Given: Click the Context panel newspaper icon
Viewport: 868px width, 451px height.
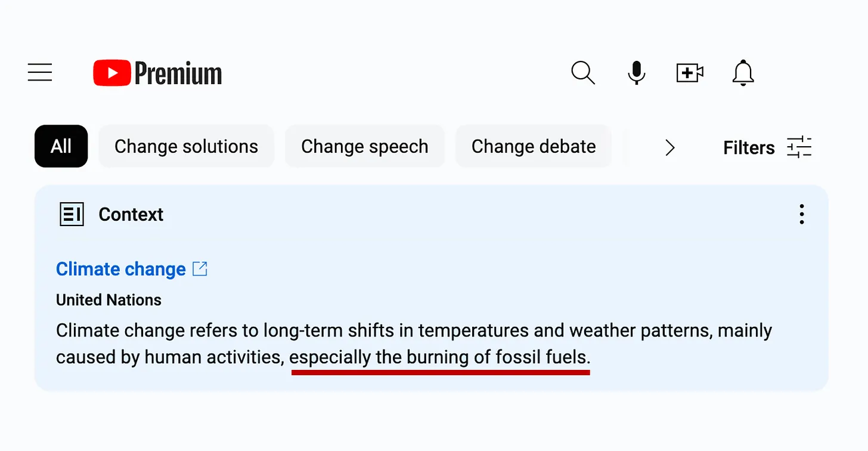Looking at the screenshot, I should (x=72, y=214).
